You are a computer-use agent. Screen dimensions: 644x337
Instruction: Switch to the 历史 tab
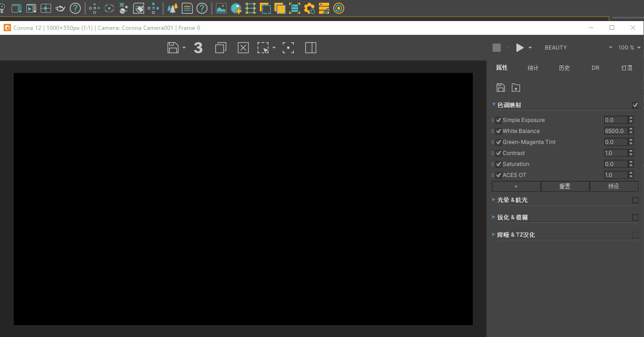(x=564, y=68)
